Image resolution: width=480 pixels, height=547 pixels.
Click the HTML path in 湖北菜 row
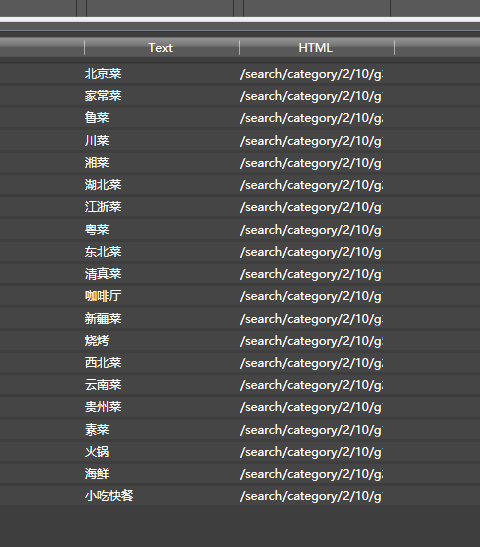click(311, 185)
